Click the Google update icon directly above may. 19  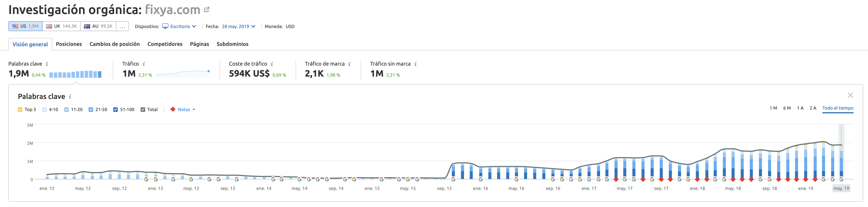click(x=841, y=180)
